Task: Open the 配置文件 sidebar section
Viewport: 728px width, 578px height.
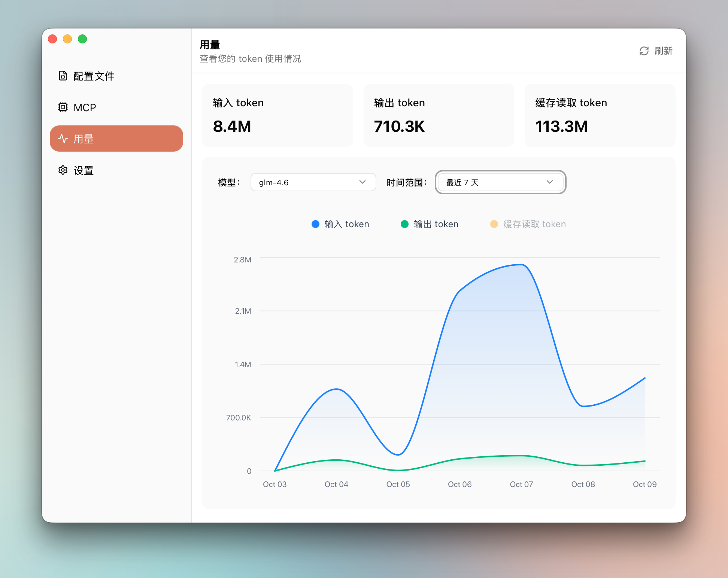Action: pyautogui.click(x=94, y=76)
